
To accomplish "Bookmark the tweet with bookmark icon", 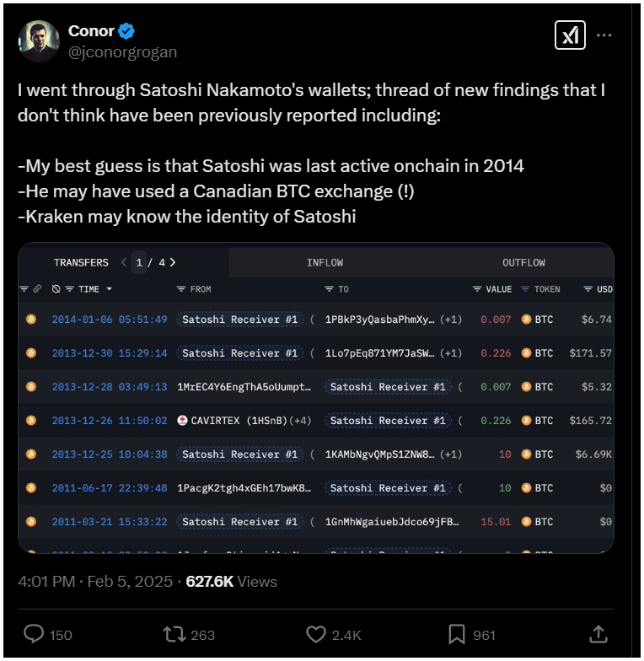I will pos(457,634).
